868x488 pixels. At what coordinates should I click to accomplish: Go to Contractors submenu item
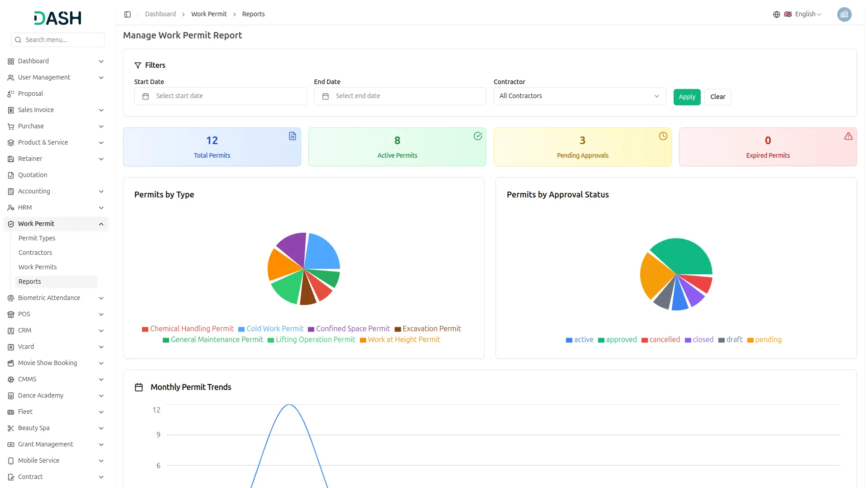pyautogui.click(x=35, y=253)
